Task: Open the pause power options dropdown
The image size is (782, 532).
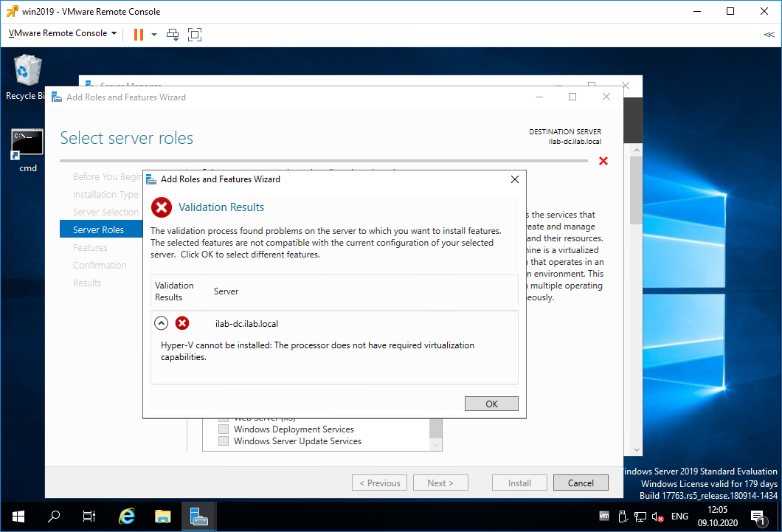Action: (153, 34)
